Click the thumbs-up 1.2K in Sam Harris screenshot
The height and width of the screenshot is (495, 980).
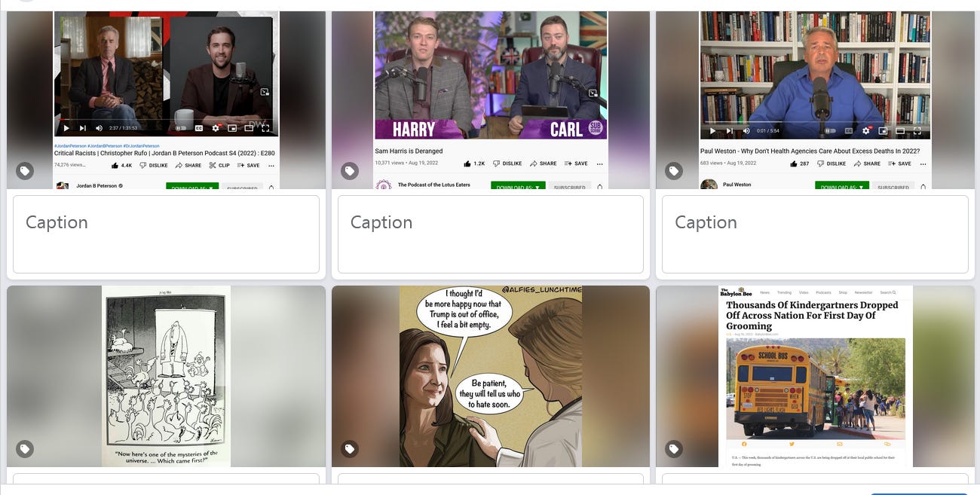pos(475,163)
